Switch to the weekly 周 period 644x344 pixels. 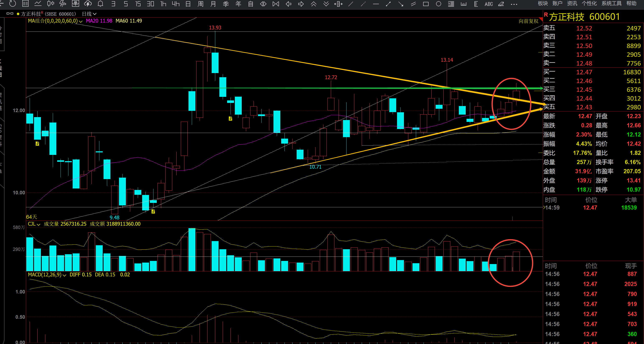(200, 4)
